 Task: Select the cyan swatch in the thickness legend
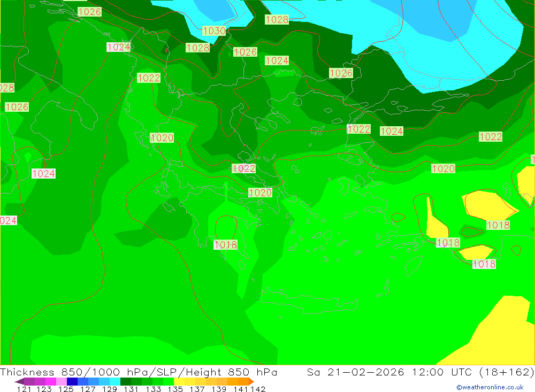[x=115, y=381]
